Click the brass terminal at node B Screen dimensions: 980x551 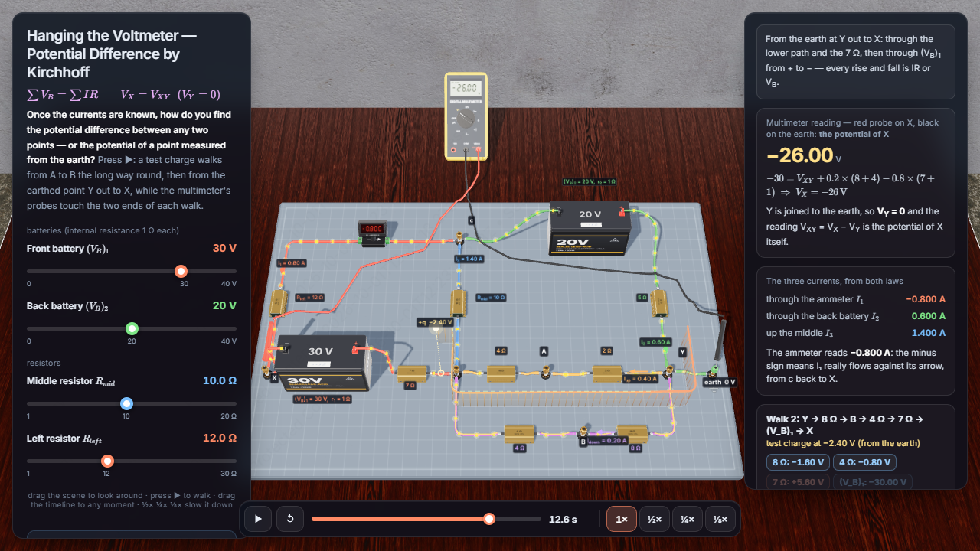coord(583,432)
